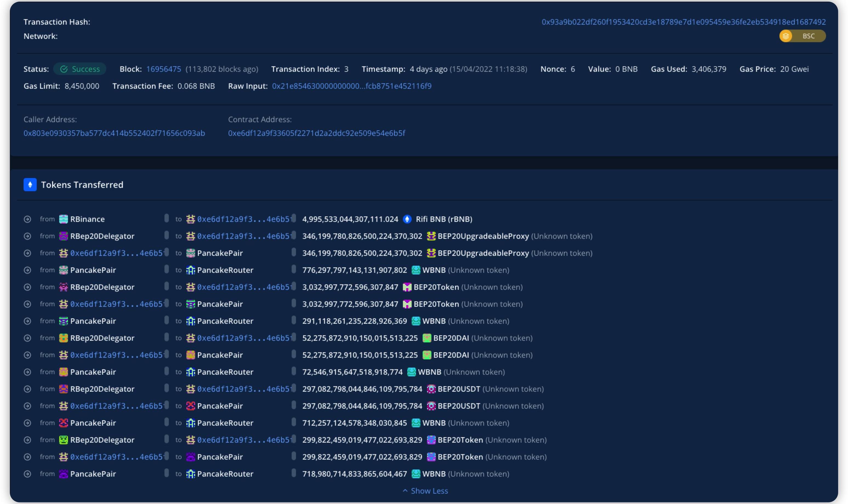848x504 pixels.
Task: Select timestamp 15/04/2022 11:18:38
Action: (x=489, y=69)
